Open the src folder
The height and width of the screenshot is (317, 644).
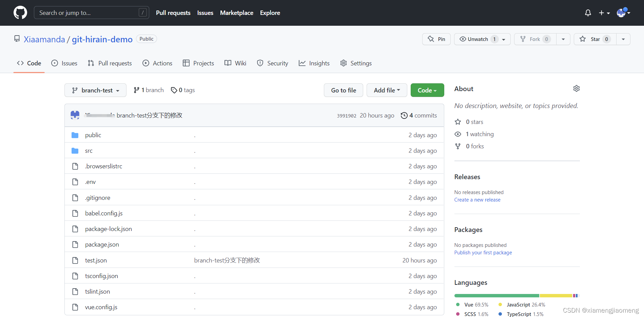(89, 151)
